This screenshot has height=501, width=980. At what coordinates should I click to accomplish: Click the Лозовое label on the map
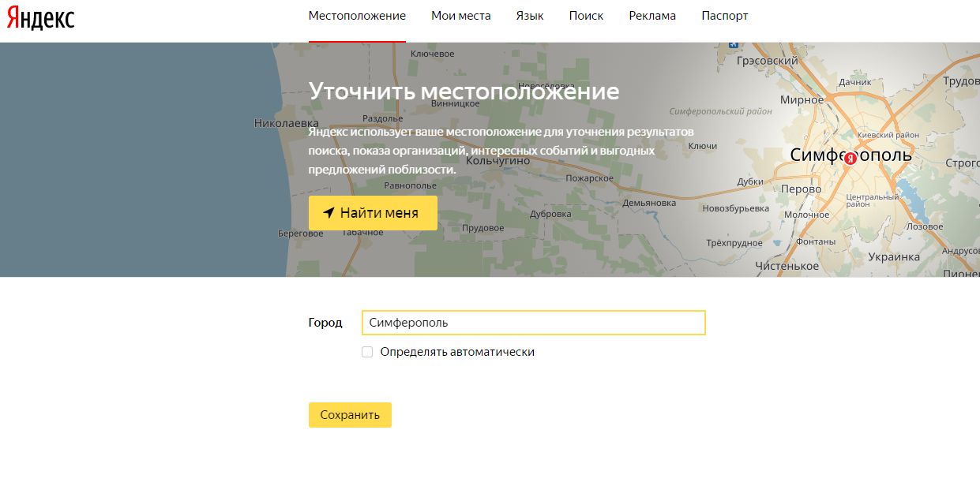925,226
